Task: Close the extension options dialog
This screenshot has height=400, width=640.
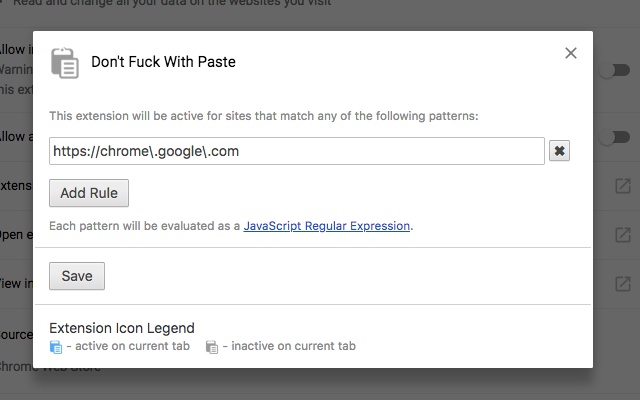Action: click(x=571, y=53)
